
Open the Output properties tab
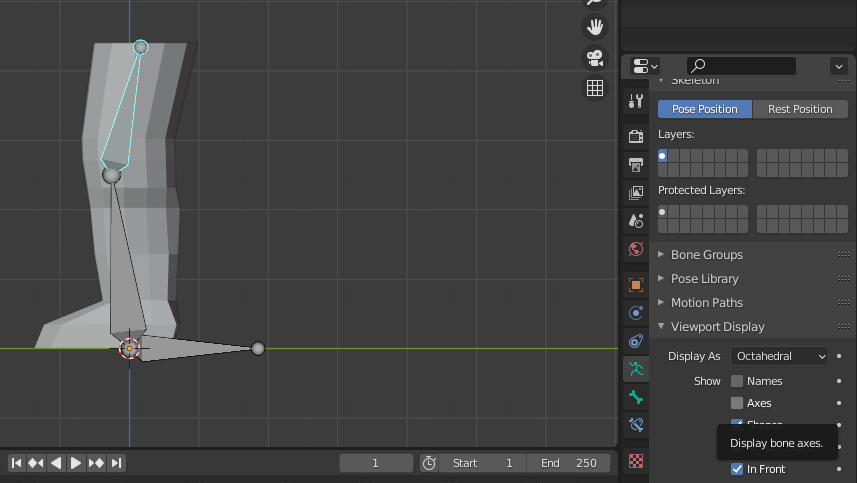[636, 164]
